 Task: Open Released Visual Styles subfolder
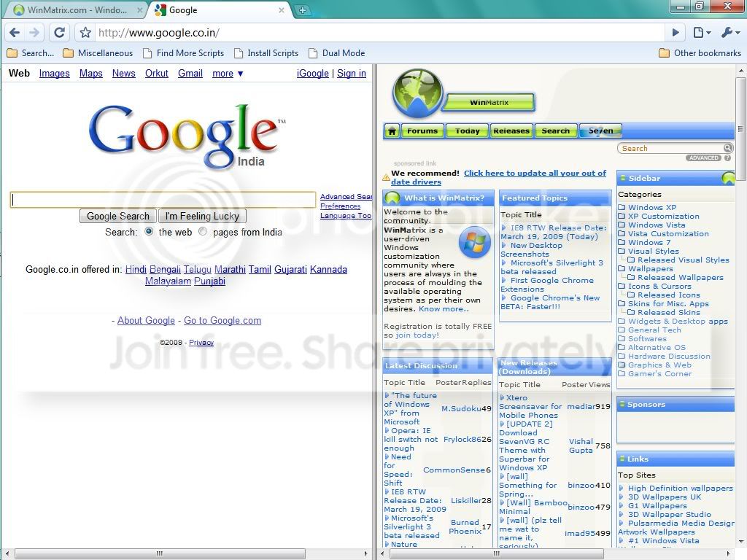click(x=678, y=260)
